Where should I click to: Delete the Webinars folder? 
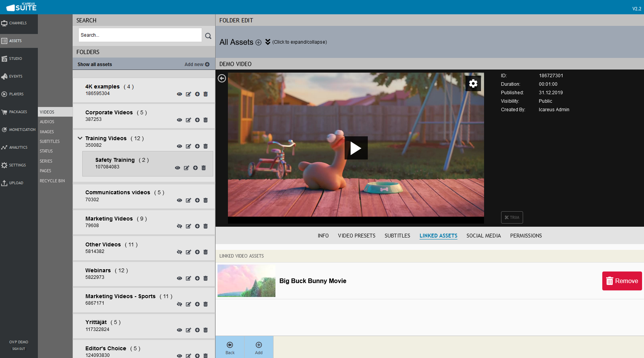[x=206, y=278]
